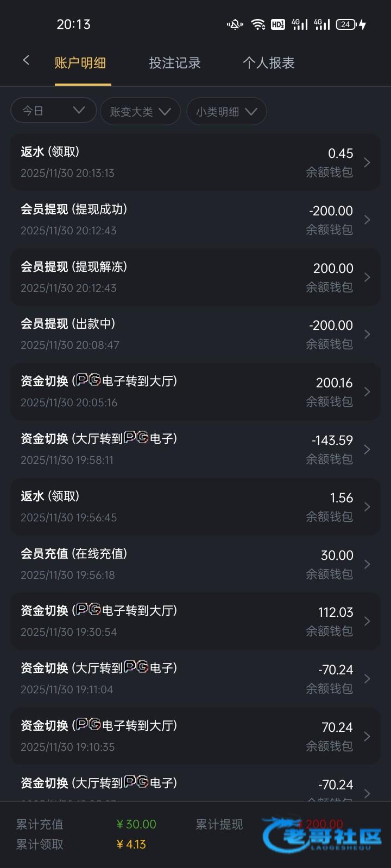The height and width of the screenshot is (868, 391).
Task: Tap the battery indicator icon
Action: (x=346, y=24)
